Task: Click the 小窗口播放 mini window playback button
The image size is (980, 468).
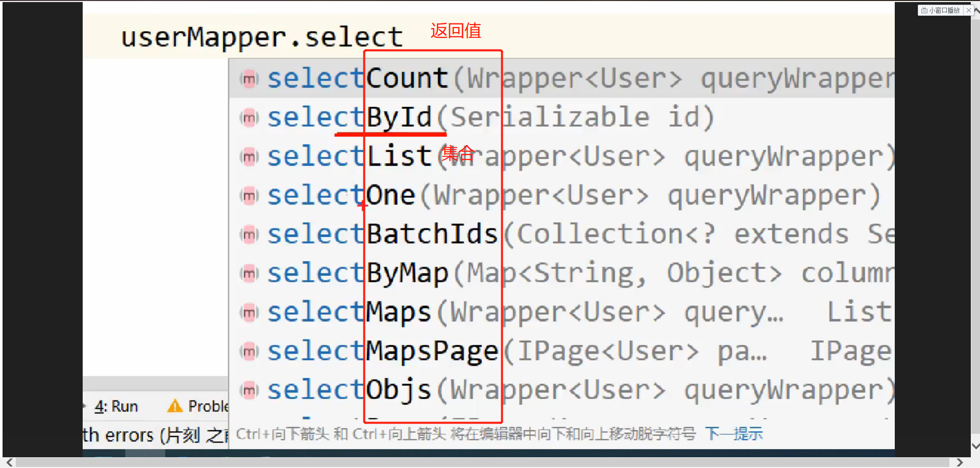Action: (941, 10)
